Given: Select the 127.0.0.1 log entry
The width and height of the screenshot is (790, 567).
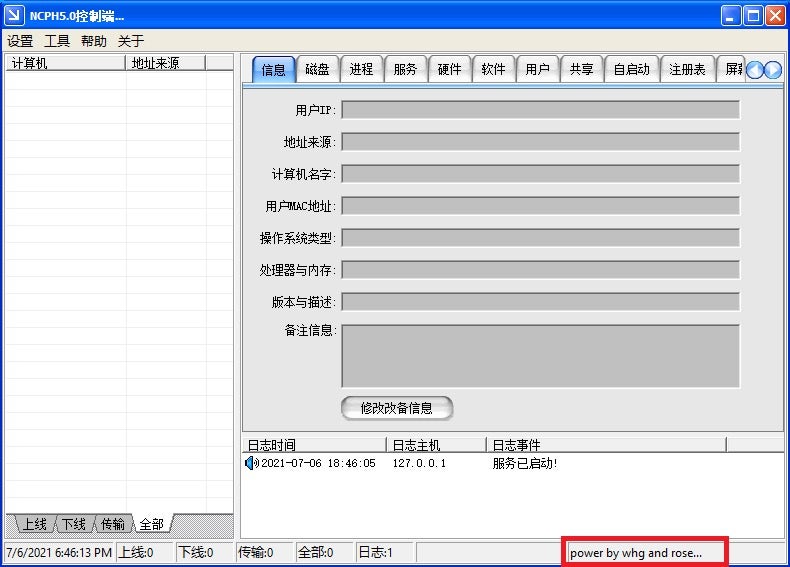Looking at the screenshot, I should click(419, 464).
